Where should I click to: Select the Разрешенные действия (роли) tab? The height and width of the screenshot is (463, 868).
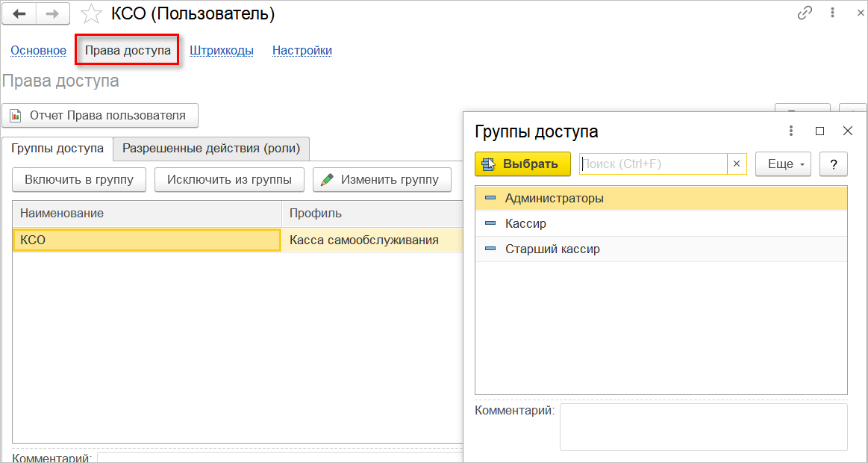(211, 148)
